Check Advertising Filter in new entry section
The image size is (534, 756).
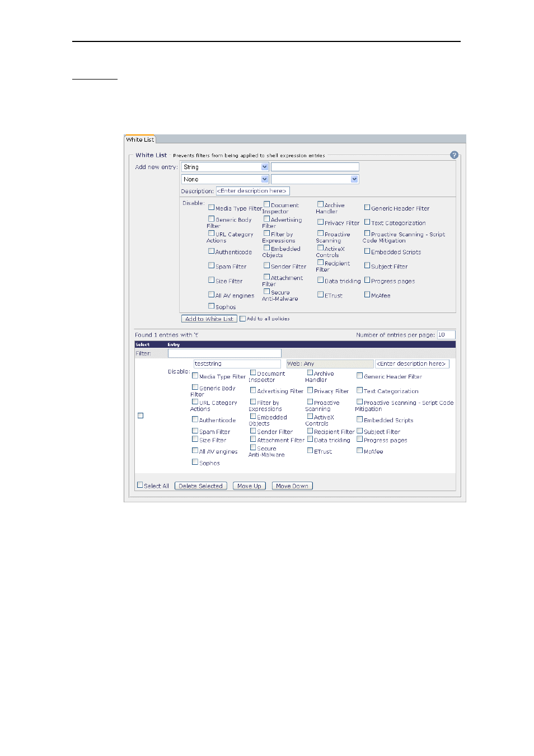pos(267,219)
